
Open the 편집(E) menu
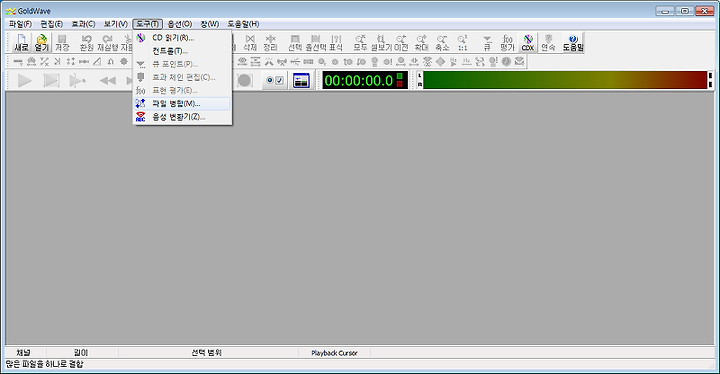tap(51, 24)
